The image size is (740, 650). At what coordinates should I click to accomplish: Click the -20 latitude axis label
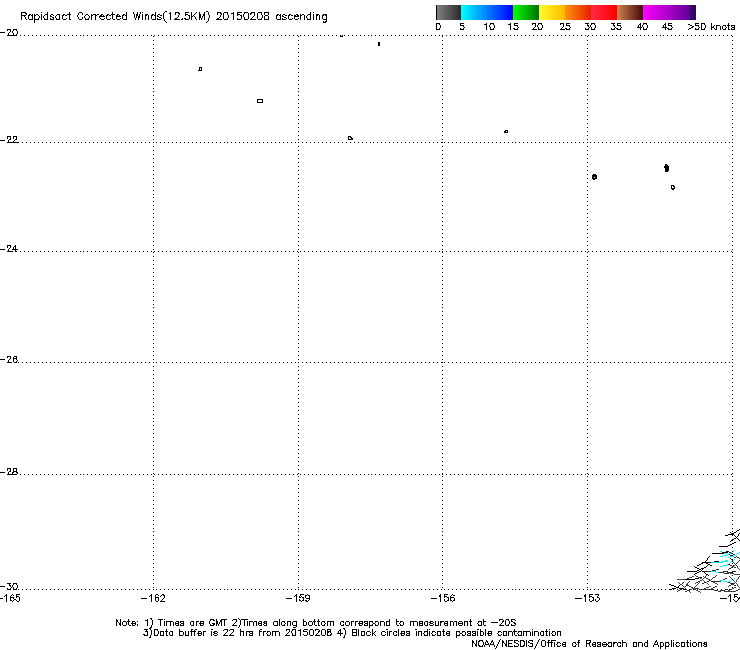[9, 33]
